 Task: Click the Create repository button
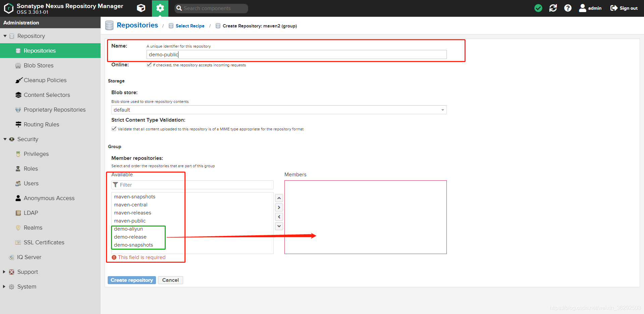click(132, 280)
